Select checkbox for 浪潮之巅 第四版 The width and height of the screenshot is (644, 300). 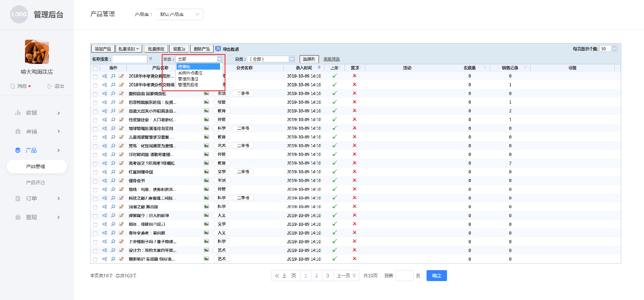(95, 207)
